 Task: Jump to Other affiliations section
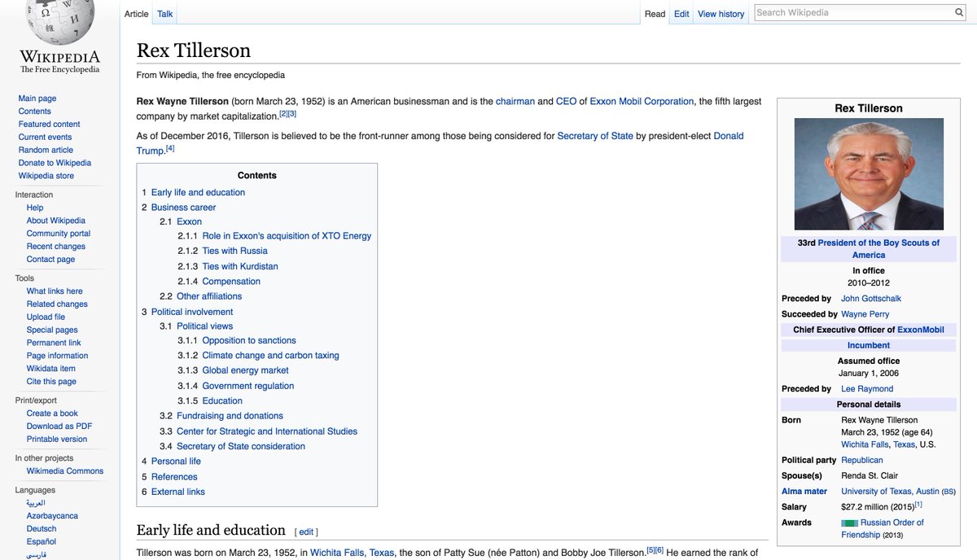209,296
